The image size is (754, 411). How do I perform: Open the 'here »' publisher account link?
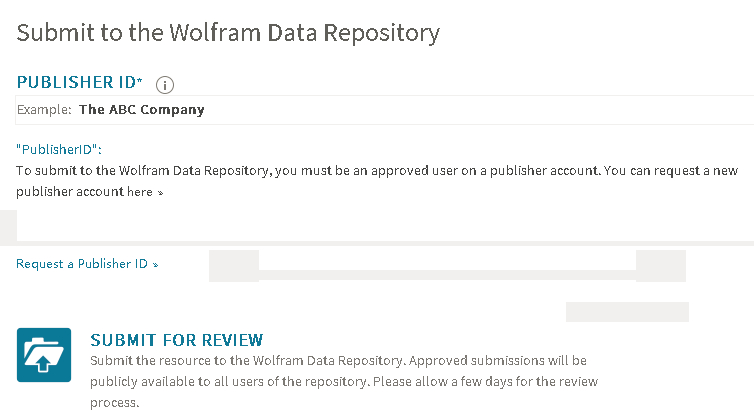[x=145, y=192]
